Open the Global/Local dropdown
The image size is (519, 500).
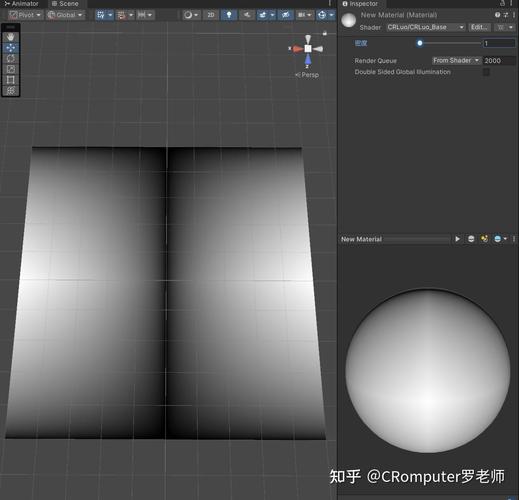[x=65, y=15]
